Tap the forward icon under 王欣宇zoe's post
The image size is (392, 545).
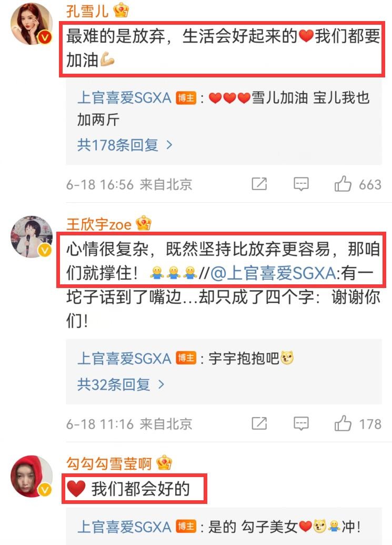(x=259, y=424)
